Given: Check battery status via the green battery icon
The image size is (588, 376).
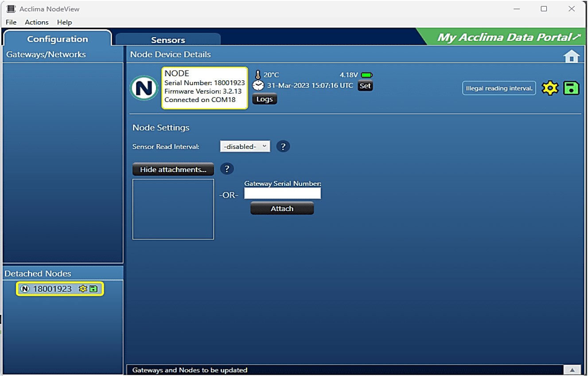Looking at the screenshot, I should pos(366,74).
